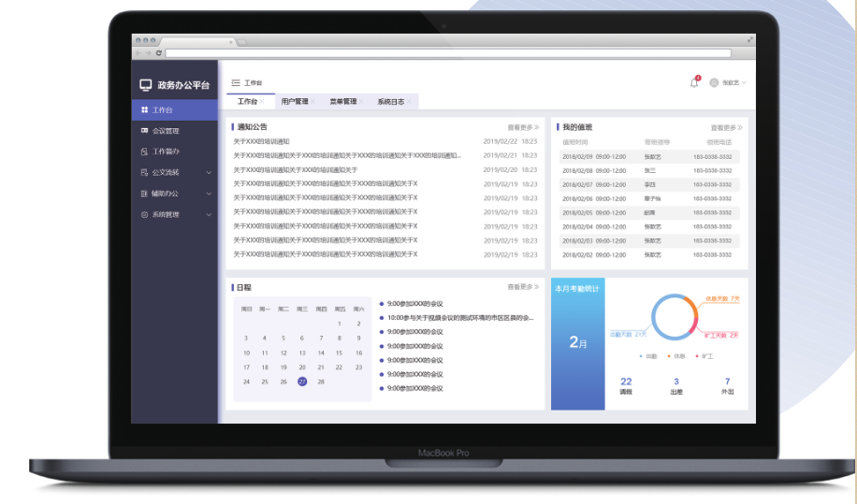This screenshot has width=857, height=504.
Task: Click the 公文流转 document icon
Action: 144,172
